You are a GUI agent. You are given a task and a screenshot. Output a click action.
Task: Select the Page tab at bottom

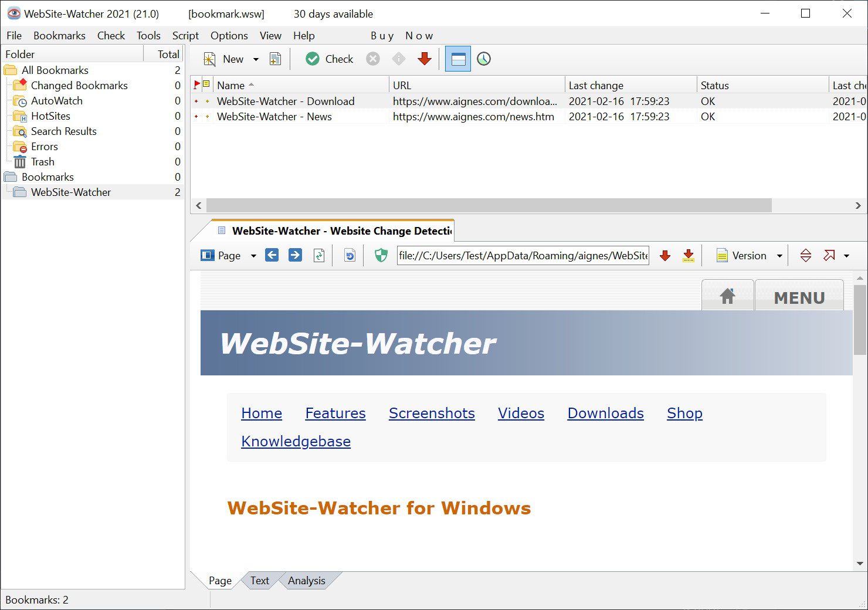point(220,580)
